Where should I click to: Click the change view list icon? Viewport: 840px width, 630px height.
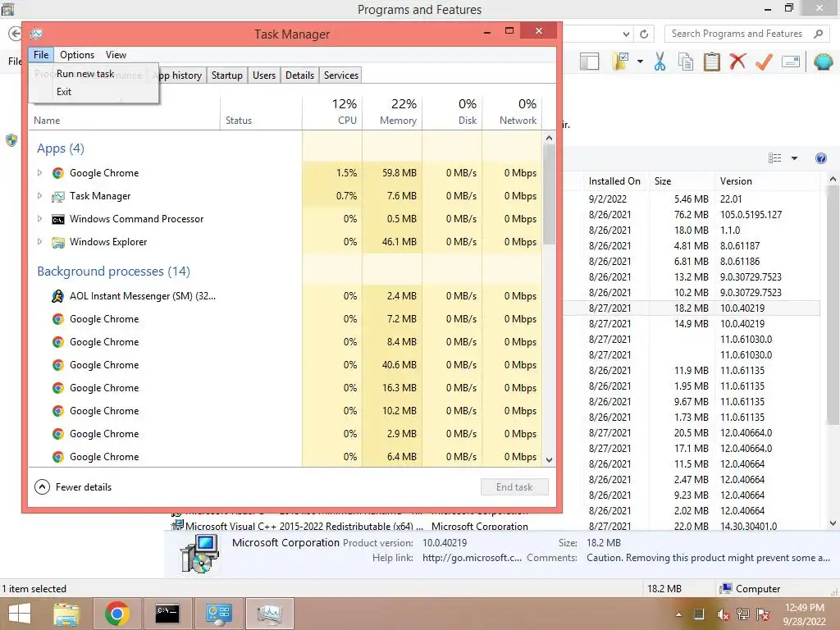(x=774, y=158)
